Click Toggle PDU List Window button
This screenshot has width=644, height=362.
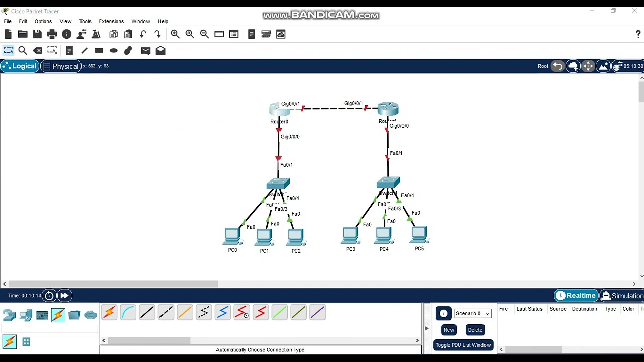pos(463,345)
